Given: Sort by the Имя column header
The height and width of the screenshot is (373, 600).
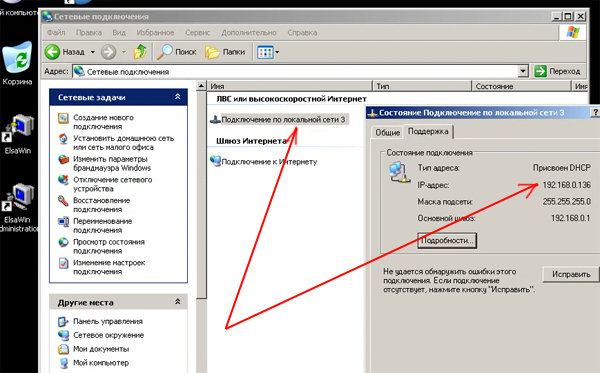Looking at the screenshot, I should pyautogui.click(x=290, y=86).
